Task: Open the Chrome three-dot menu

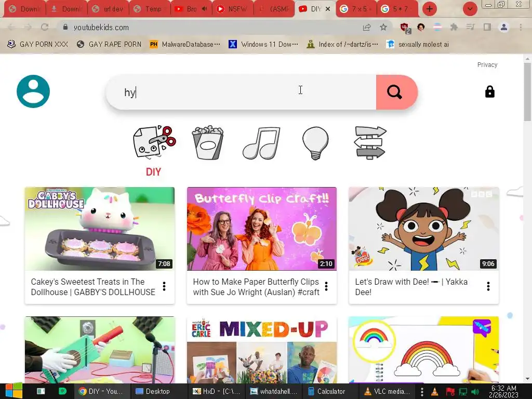Action: [521, 27]
